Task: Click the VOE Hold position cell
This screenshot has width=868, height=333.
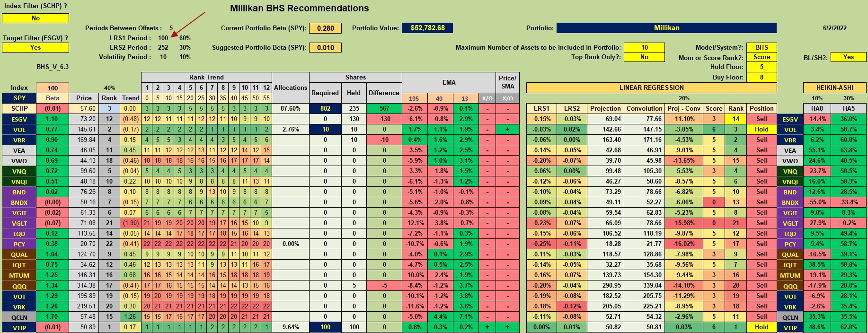Action: tap(762, 130)
